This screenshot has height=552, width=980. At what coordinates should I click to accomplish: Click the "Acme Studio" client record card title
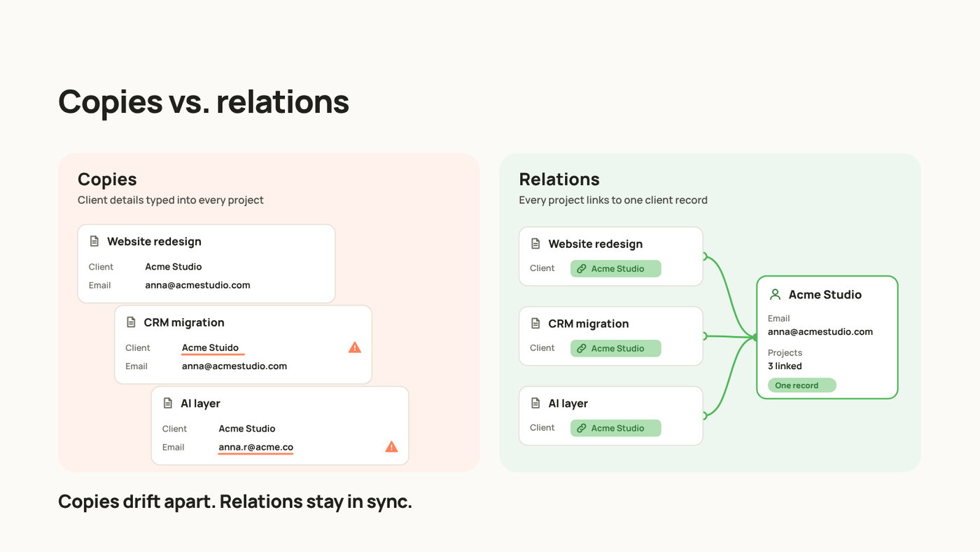tap(825, 295)
